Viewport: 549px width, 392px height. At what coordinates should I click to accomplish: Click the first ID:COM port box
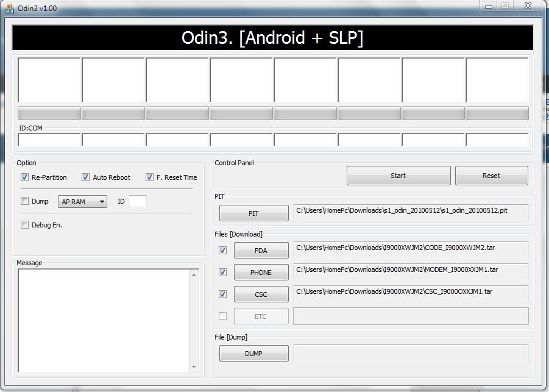[49, 140]
